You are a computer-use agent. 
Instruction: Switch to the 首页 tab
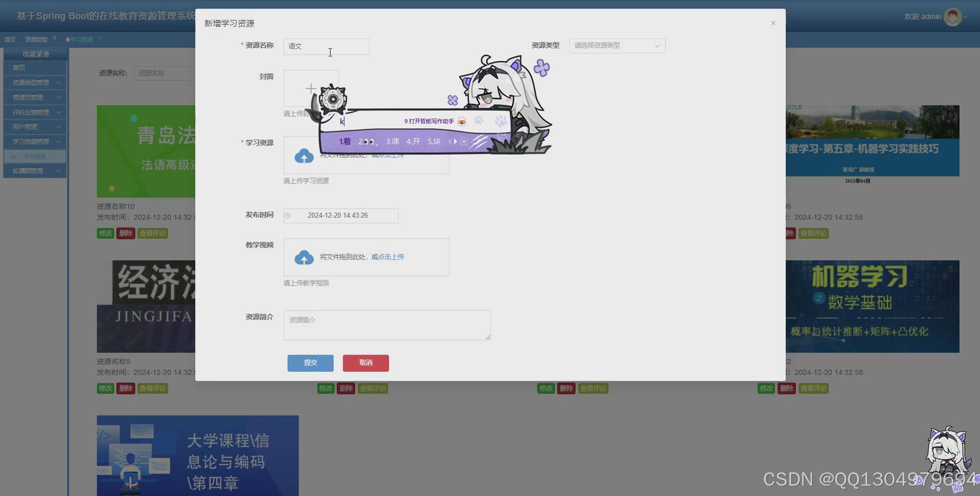[x=10, y=39]
